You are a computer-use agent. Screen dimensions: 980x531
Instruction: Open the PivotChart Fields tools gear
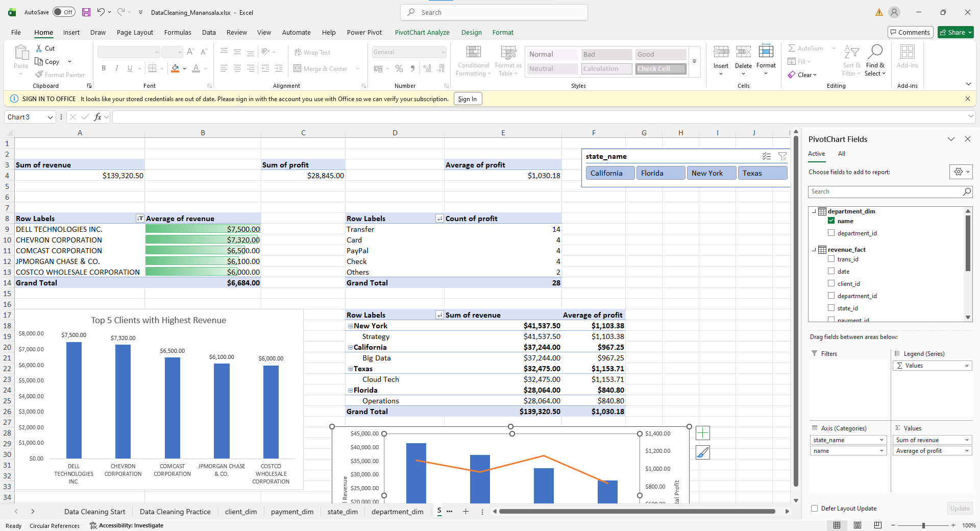(x=960, y=172)
